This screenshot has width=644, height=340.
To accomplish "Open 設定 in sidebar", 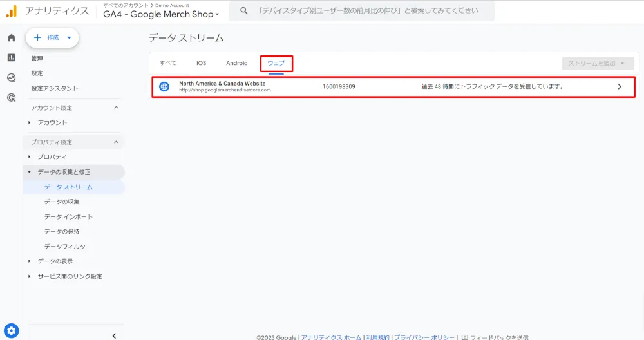I will click(37, 73).
